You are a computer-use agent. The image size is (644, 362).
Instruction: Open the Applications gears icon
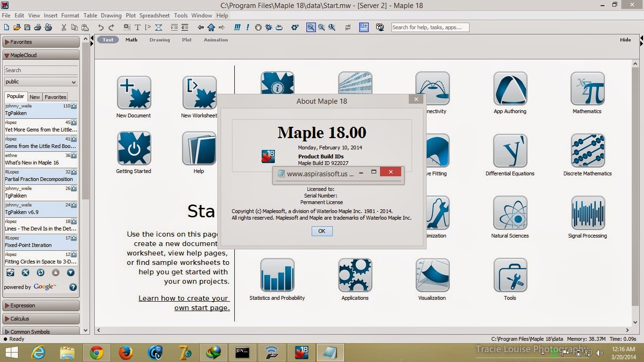pyautogui.click(x=355, y=275)
